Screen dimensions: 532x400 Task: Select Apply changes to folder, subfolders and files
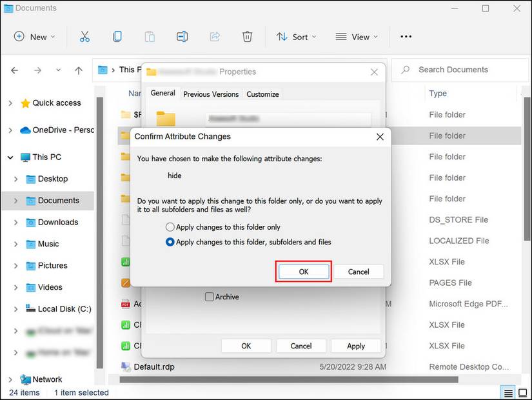click(169, 242)
